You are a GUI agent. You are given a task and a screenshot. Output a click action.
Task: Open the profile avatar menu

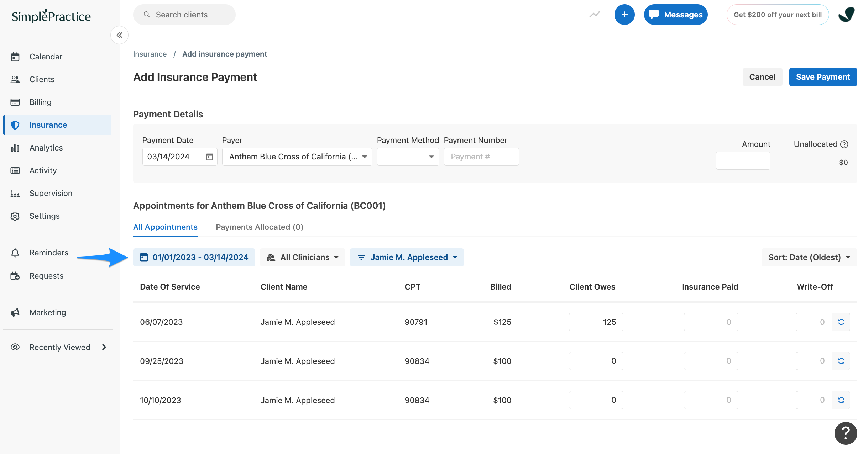click(x=847, y=15)
